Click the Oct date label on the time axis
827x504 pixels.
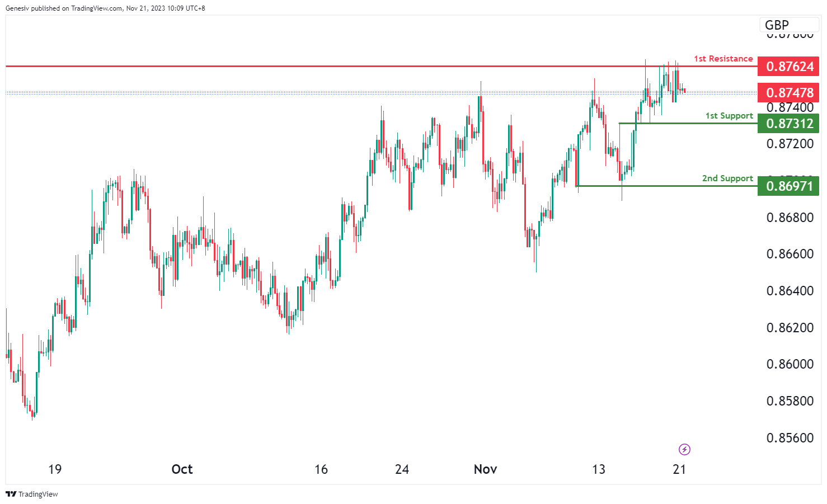click(x=182, y=469)
